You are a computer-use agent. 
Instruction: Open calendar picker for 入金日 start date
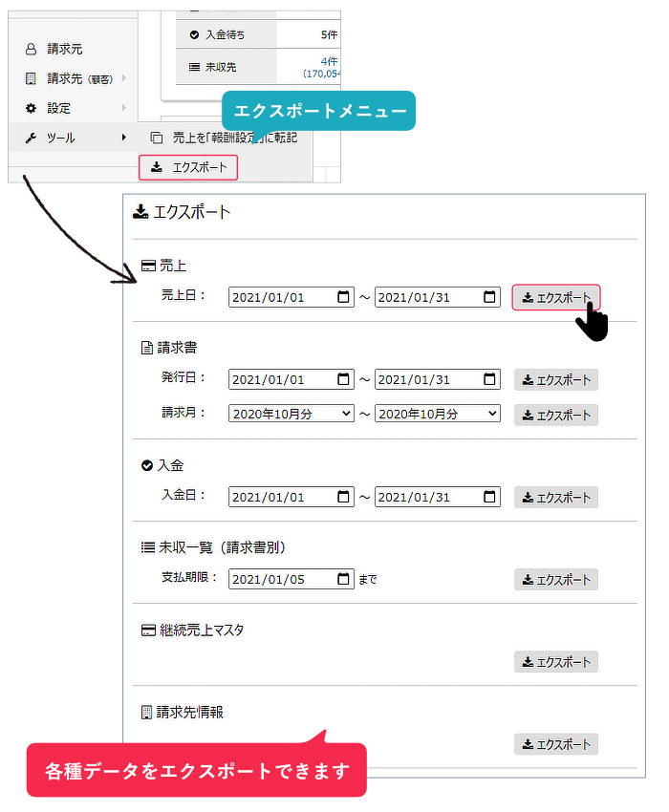pyautogui.click(x=344, y=497)
